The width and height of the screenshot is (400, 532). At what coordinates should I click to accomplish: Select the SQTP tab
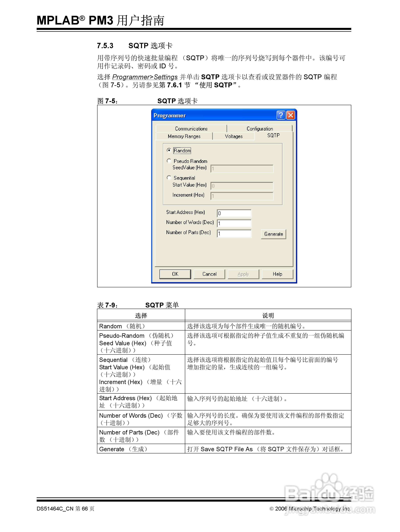tap(273, 135)
